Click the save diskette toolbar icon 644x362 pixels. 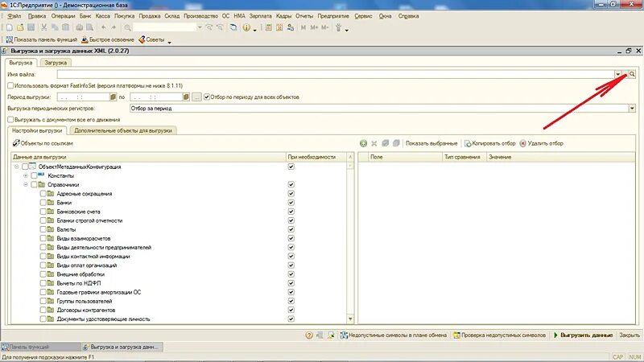click(x=31, y=27)
